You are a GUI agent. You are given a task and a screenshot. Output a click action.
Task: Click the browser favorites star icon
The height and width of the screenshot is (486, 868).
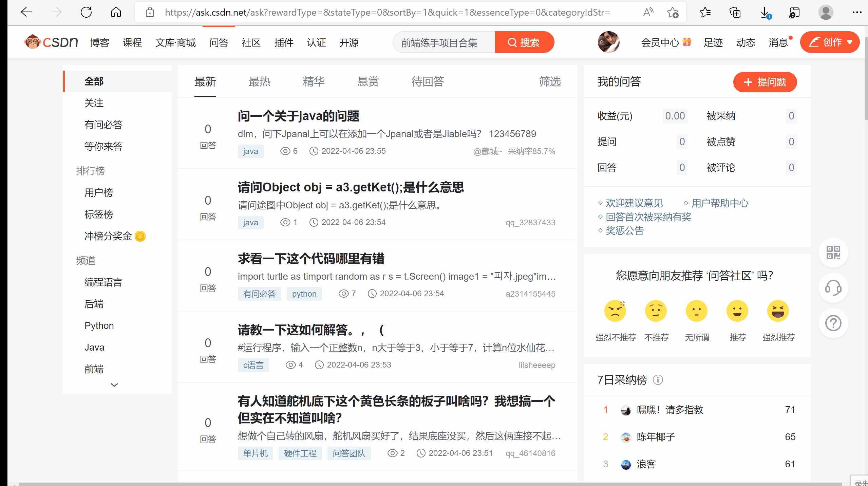(x=705, y=13)
